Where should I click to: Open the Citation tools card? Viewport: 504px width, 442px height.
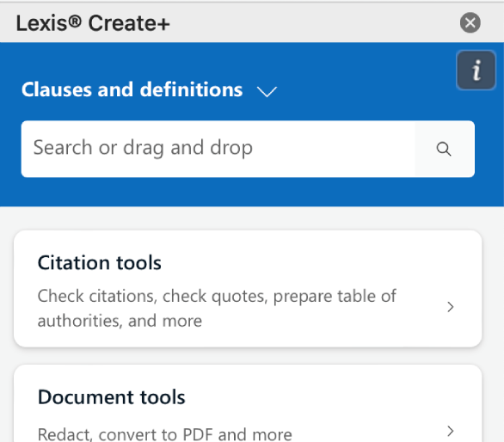click(248, 289)
